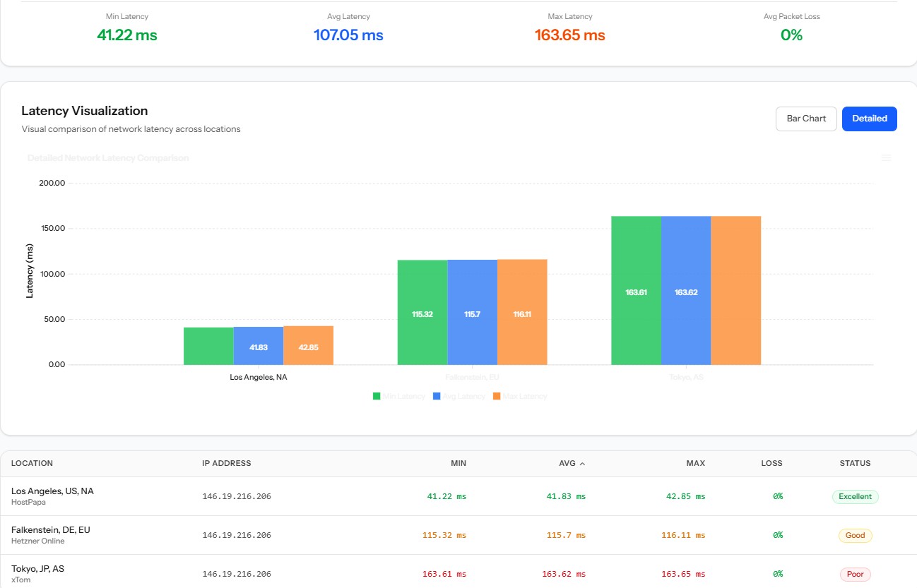Image resolution: width=917 pixels, height=588 pixels.
Task: Click the '42.85 ms' max cell
Action: click(685, 496)
